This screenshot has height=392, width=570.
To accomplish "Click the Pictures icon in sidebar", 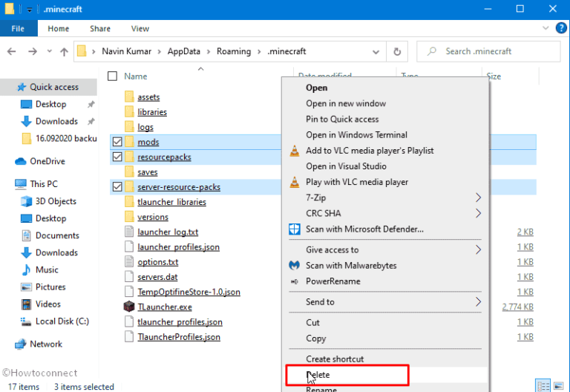I will point(26,287).
